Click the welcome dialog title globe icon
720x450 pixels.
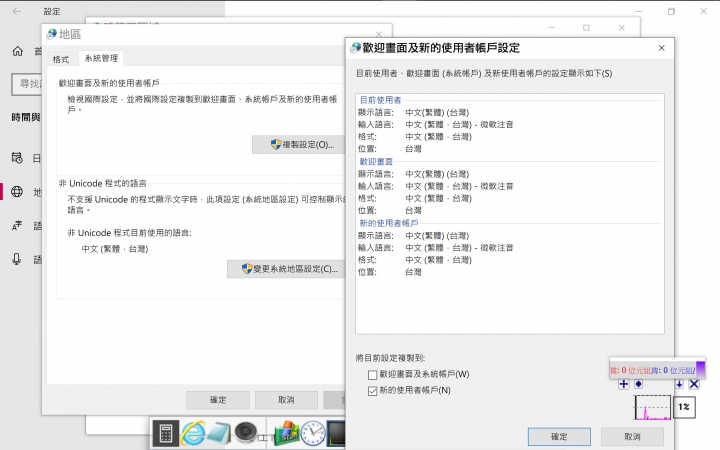(355, 48)
